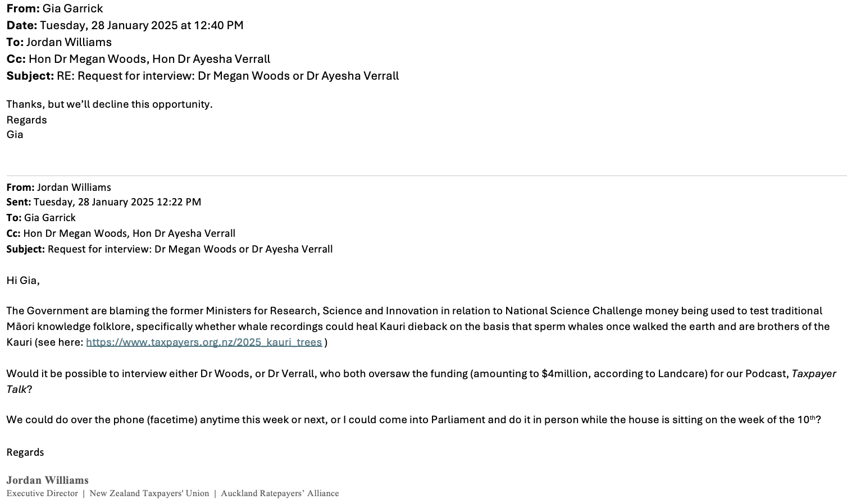Screen dimensions: 847x504
Task: Click Hon Dr Megan Woods in top Cc
Action: coord(88,59)
